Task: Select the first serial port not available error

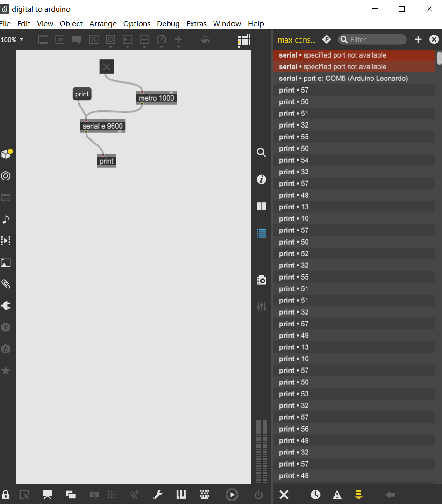Action: (x=354, y=55)
